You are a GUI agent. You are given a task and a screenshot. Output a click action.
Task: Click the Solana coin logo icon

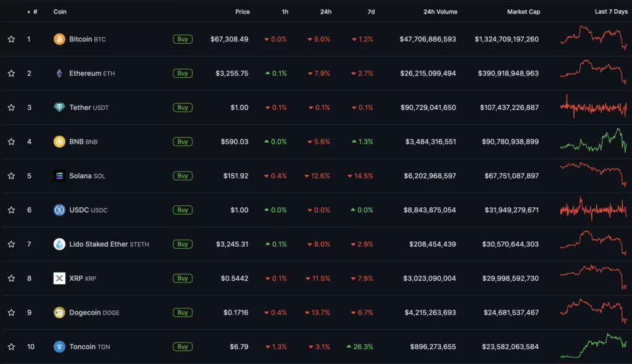59,176
